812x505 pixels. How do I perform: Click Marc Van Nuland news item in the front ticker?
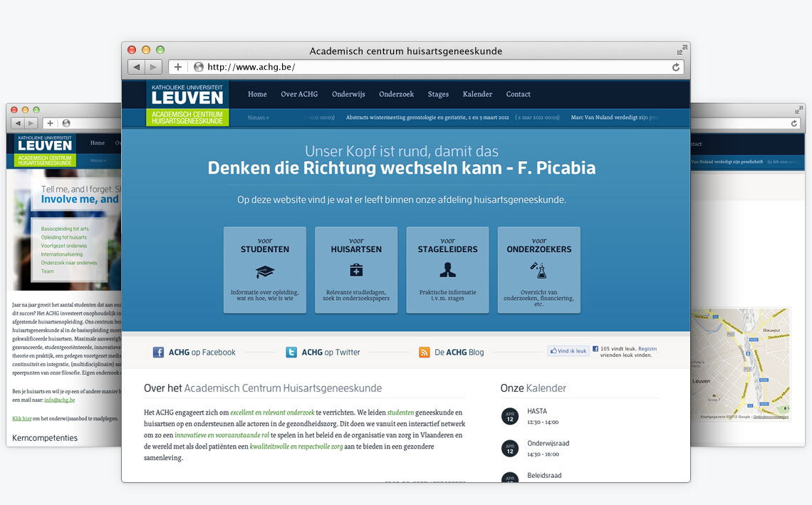pos(615,118)
